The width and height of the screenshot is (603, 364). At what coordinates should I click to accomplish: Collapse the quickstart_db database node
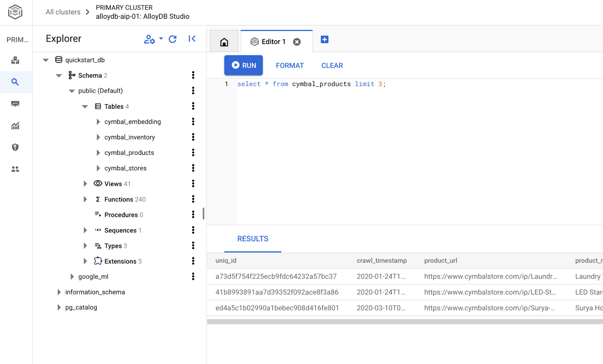(x=46, y=60)
